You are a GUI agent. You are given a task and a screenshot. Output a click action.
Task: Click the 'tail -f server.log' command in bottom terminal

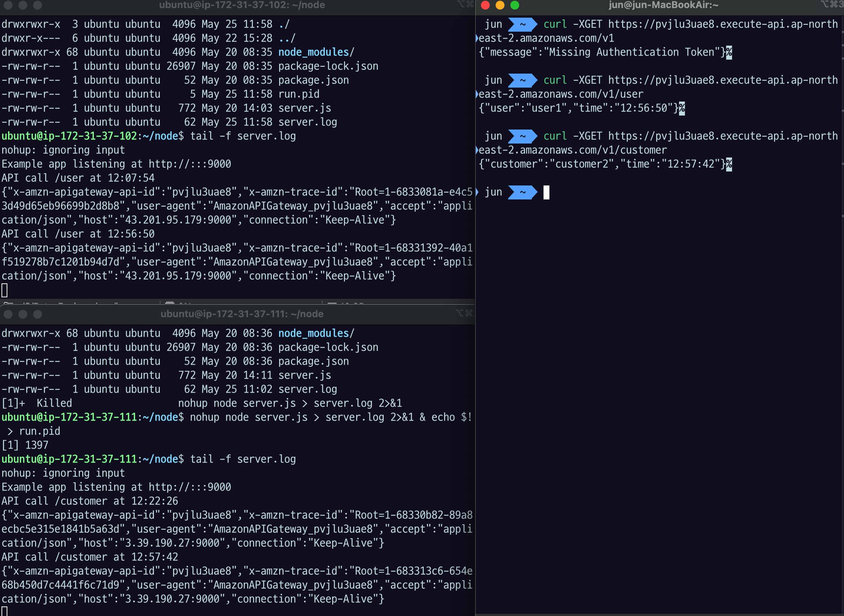tap(243, 459)
